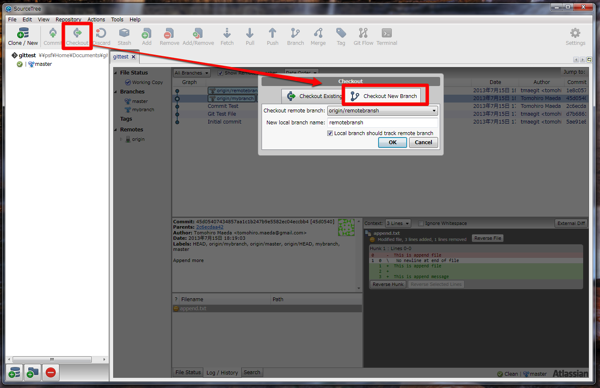
Task: Open the File menu
Action: (x=12, y=20)
